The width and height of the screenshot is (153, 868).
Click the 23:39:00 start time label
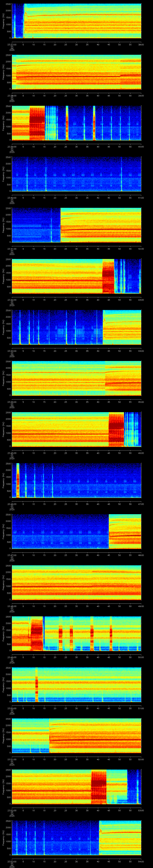click(x=12, y=147)
